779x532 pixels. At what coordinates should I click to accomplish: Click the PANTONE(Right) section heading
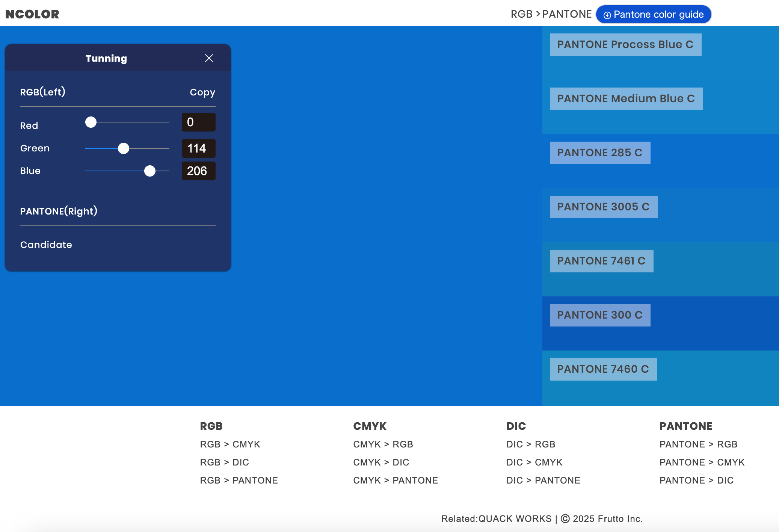[59, 211]
